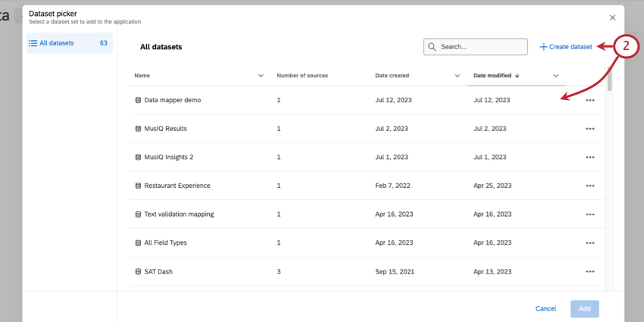644x322 pixels.
Task: Expand the Date modified column chevron
Action: 556,76
